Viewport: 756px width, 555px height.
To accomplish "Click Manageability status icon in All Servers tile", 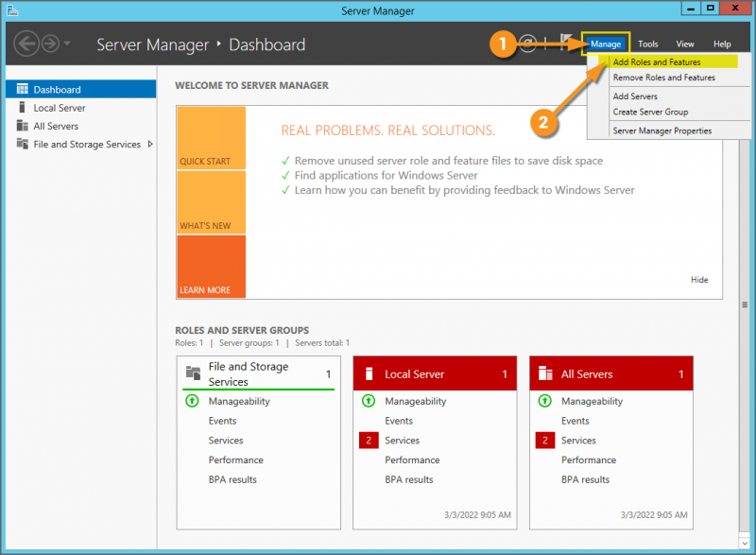I will click(x=545, y=401).
